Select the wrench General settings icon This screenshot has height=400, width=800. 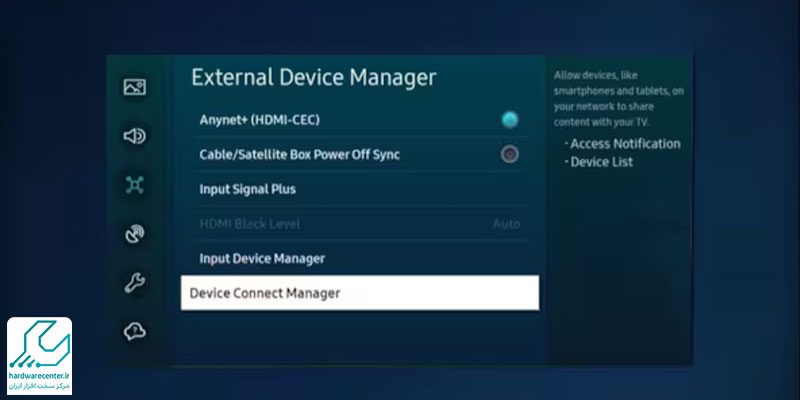coord(135,283)
